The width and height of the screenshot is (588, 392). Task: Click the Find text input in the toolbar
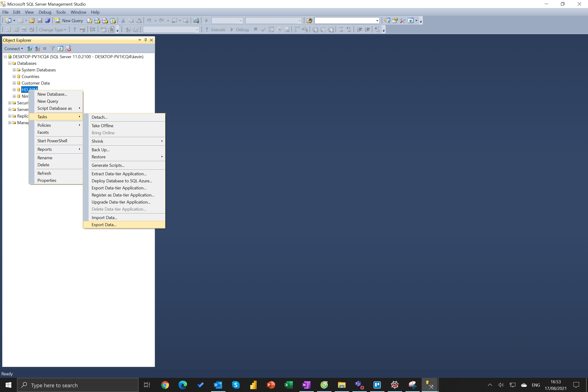coord(344,20)
